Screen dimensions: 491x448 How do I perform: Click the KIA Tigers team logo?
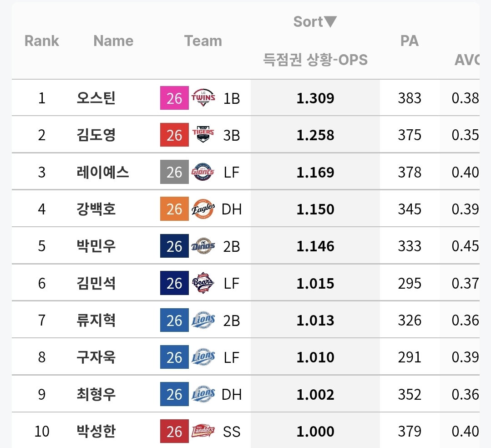coord(203,135)
